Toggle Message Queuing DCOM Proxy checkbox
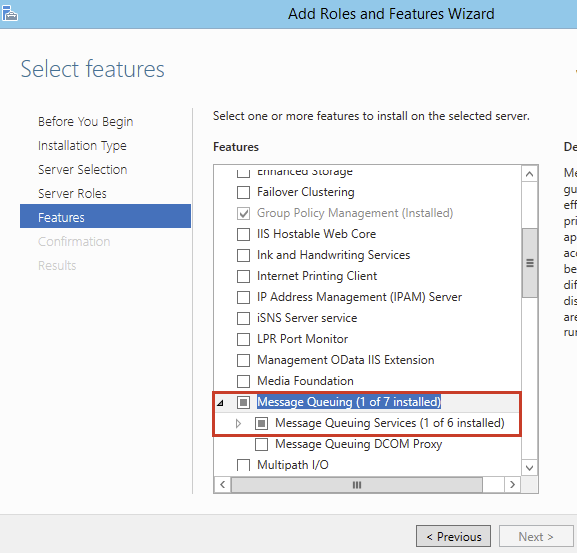Image resolution: width=577 pixels, height=553 pixels. pyautogui.click(x=261, y=444)
